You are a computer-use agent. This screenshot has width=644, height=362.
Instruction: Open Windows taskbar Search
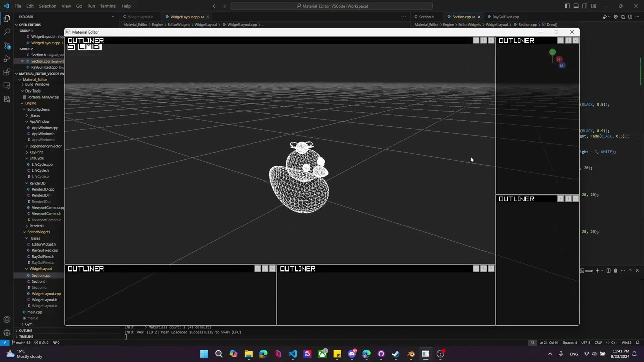point(219,354)
